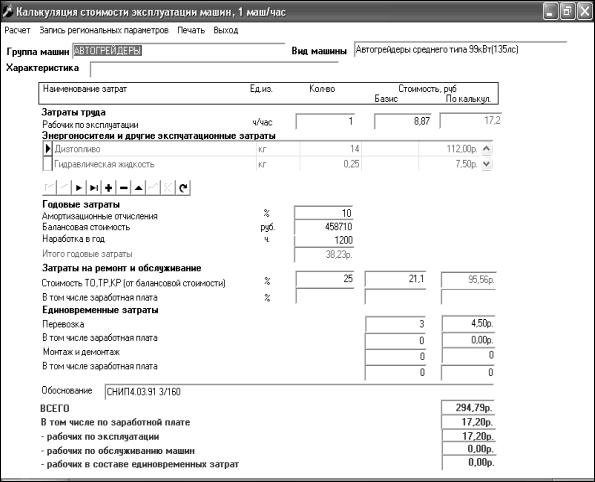The image size is (595, 482).
Task: Select the Дизтопливо row marker
Action: pyautogui.click(x=47, y=148)
